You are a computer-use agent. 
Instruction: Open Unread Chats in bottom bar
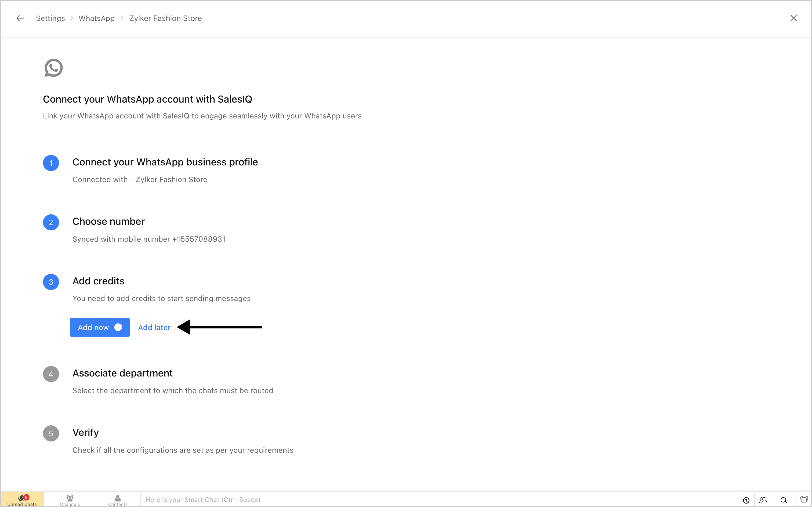[22, 500]
